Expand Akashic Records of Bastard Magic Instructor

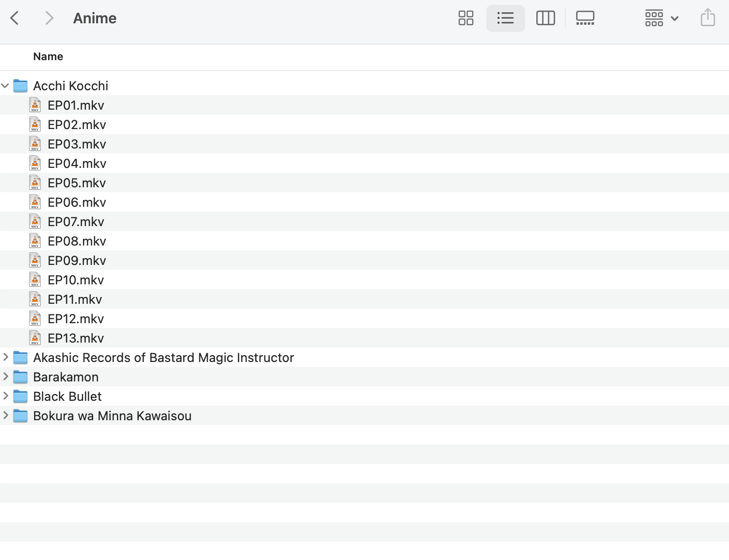[5, 357]
